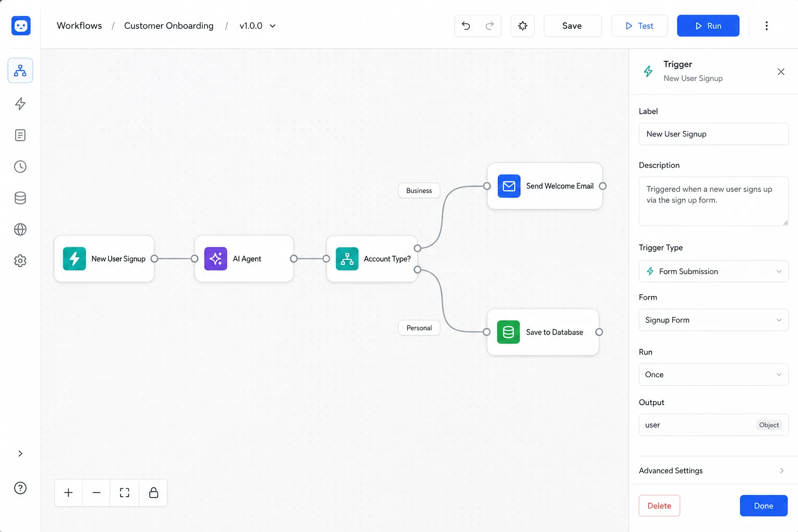The width and height of the screenshot is (798, 532).
Task: Open the globe sidebar icon
Action: pos(20,229)
